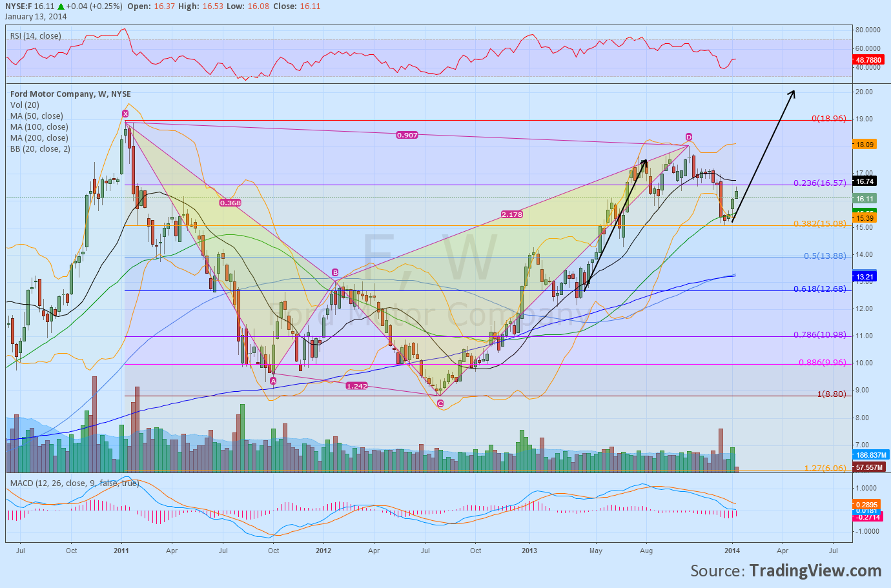The height and width of the screenshot is (588, 891).
Task: Click the 0.5(13.88) Fibonacci level label
Action: coord(824,256)
